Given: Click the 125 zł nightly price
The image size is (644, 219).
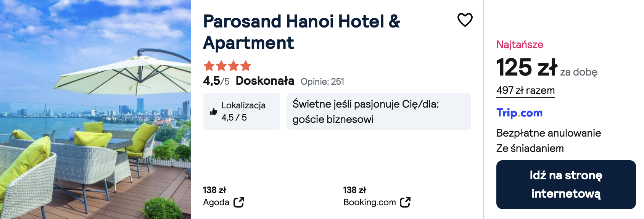Looking at the screenshot, I should (x=526, y=68).
